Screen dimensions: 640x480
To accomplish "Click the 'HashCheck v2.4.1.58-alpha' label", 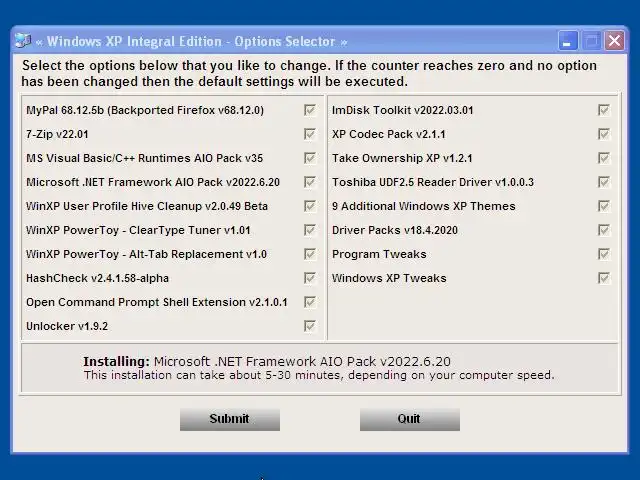I will coord(97,278).
